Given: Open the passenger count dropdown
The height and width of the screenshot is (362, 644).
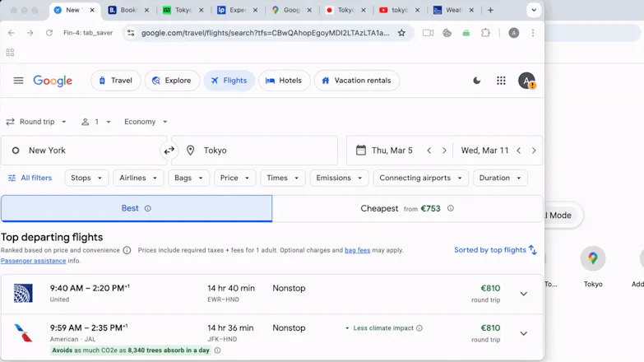Looking at the screenshot, I should click(x=96, y=122).
